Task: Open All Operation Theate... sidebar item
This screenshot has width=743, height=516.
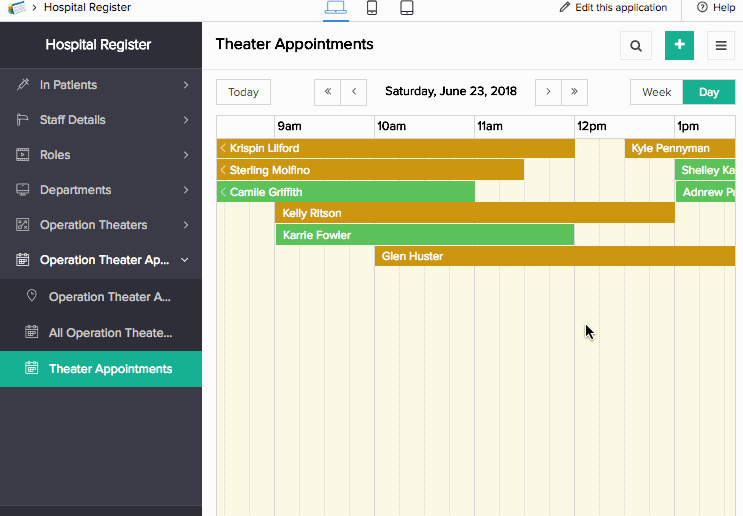Action: [x=101, y=333]
